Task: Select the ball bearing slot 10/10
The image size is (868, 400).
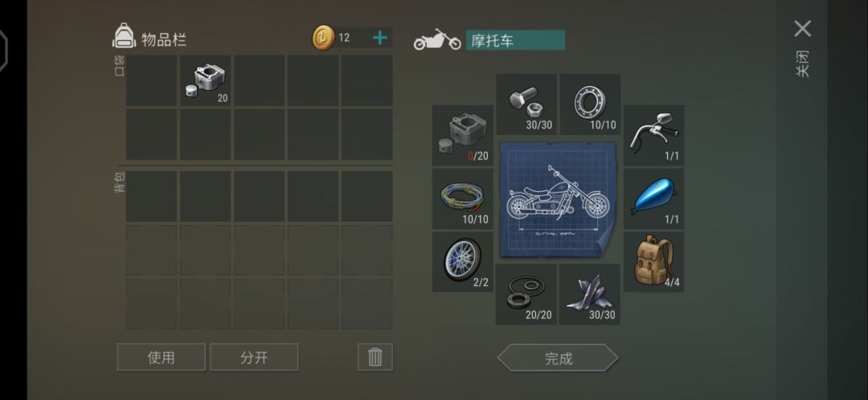Action: (x=590, y=104)
